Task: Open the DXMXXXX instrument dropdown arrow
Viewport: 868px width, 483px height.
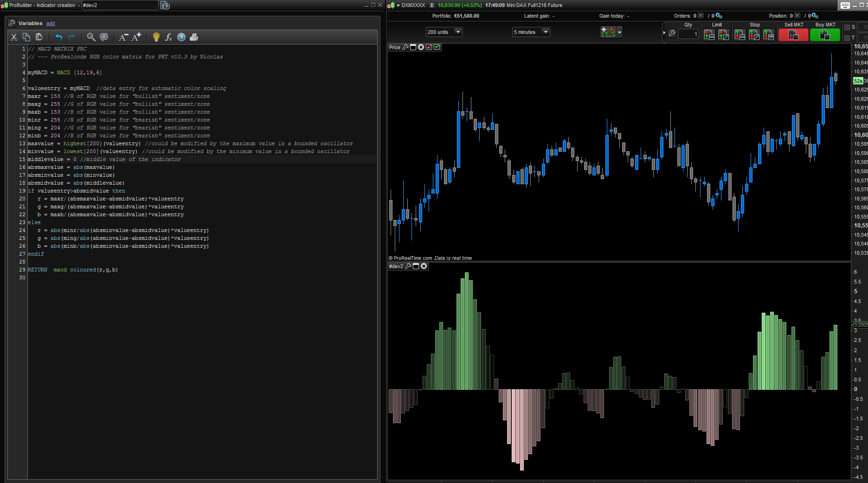Action: point(398,6)
